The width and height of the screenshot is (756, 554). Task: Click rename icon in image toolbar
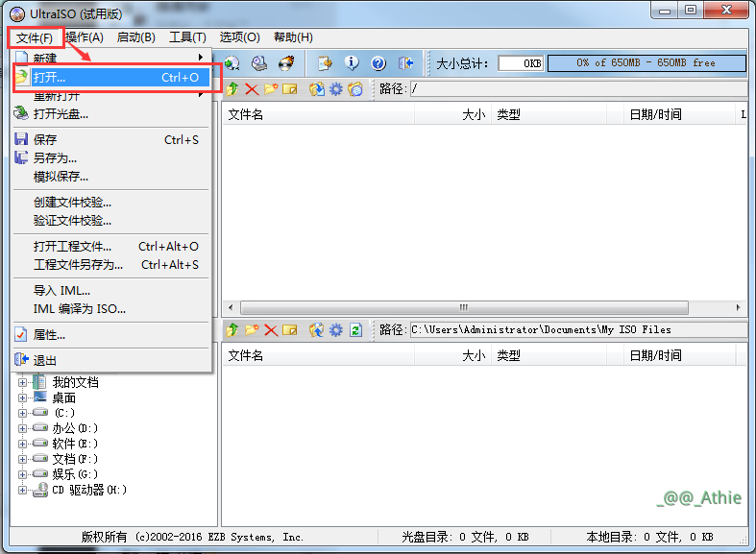pos(290,89)
